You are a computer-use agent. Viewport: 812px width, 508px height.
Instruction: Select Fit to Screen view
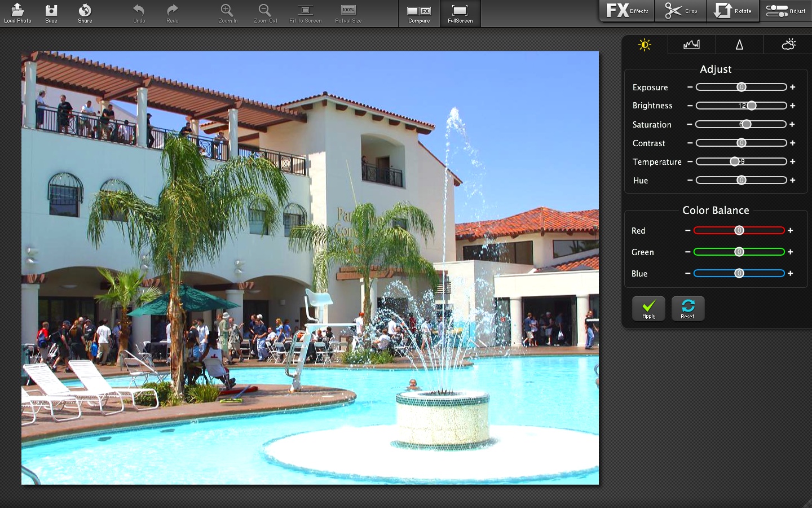(305, 13)
